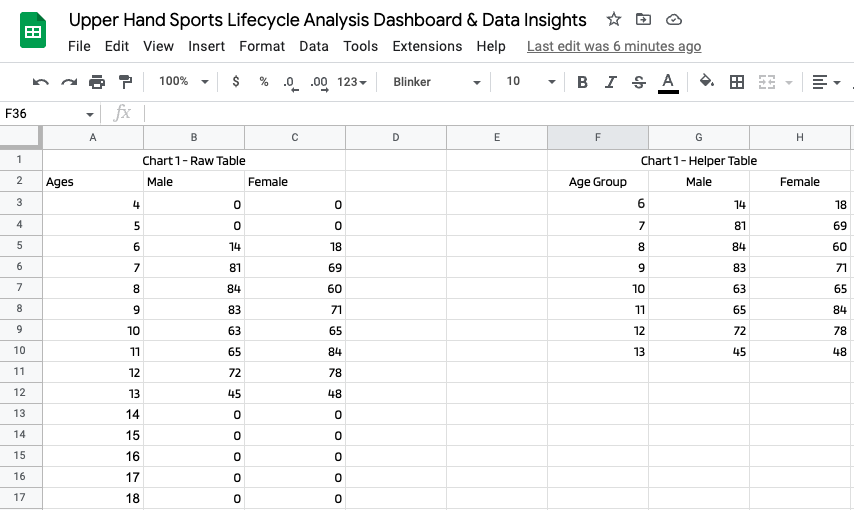Expand the merge cells options arrow
The height and width of the screenshot is (510, 854).
point(789,82)
